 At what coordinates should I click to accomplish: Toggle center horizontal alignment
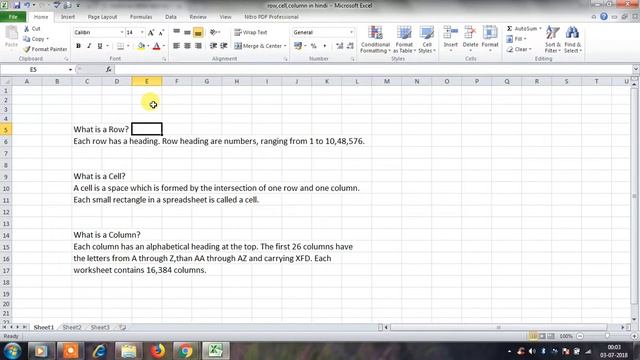tap(187, 46)
